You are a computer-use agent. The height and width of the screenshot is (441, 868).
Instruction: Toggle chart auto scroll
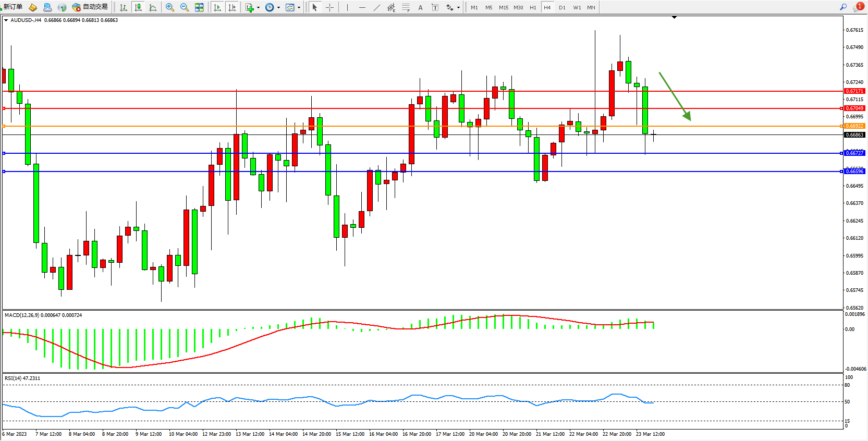tap(217, 7)
